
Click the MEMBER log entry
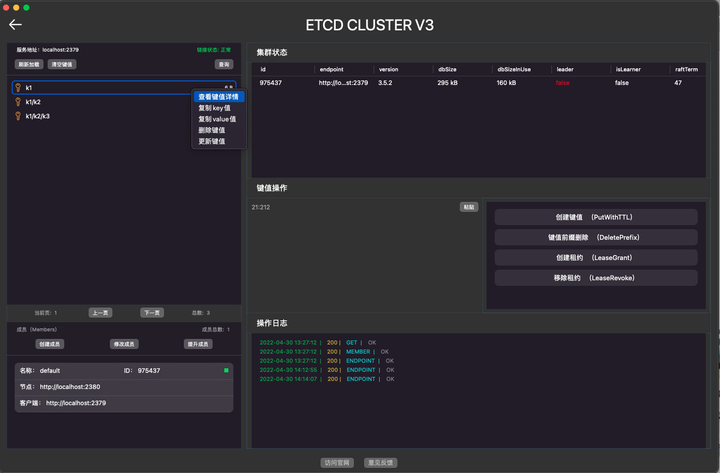(324, 352)
